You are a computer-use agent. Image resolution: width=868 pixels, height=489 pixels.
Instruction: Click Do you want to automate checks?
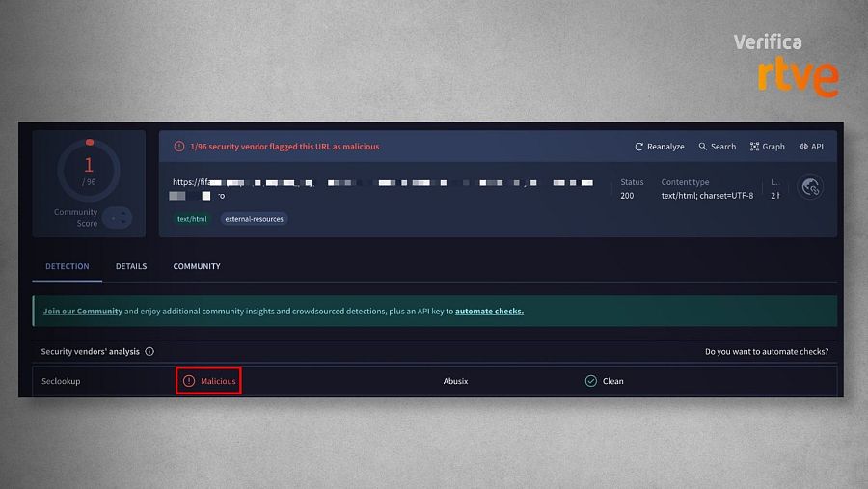coord(767,352)
